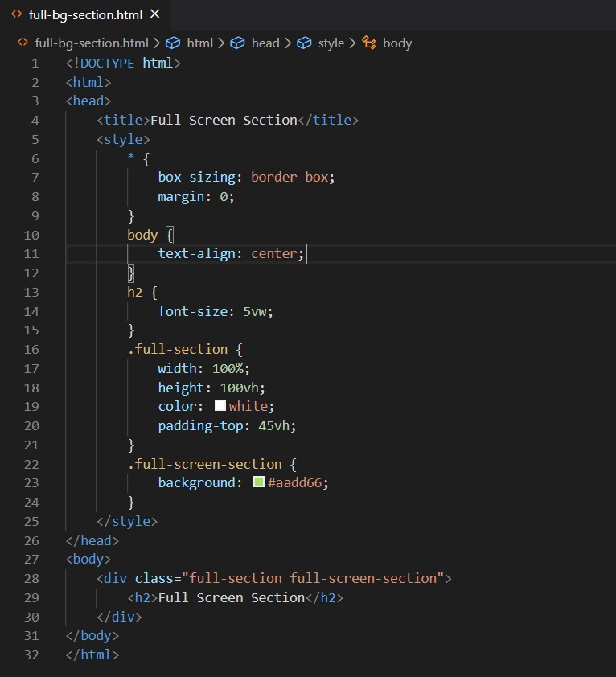Open the #aadd66 green color swatch

click(259, 482)
